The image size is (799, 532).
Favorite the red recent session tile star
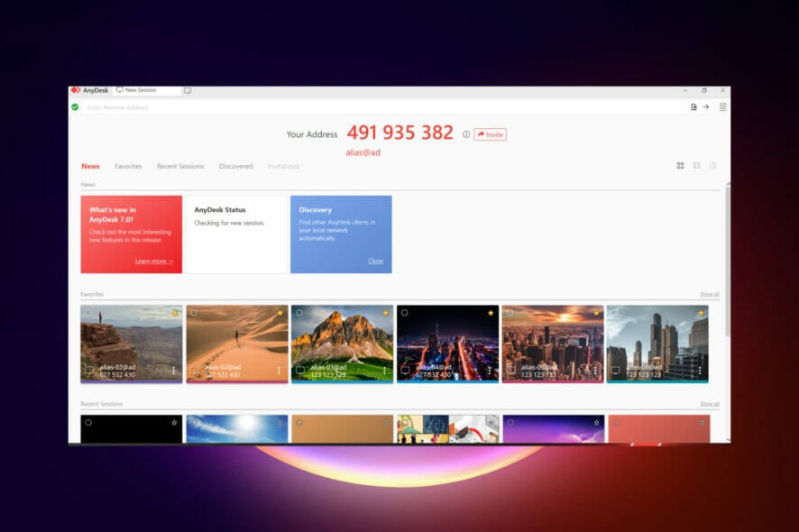pyautogui.click(x=702, y=422)
